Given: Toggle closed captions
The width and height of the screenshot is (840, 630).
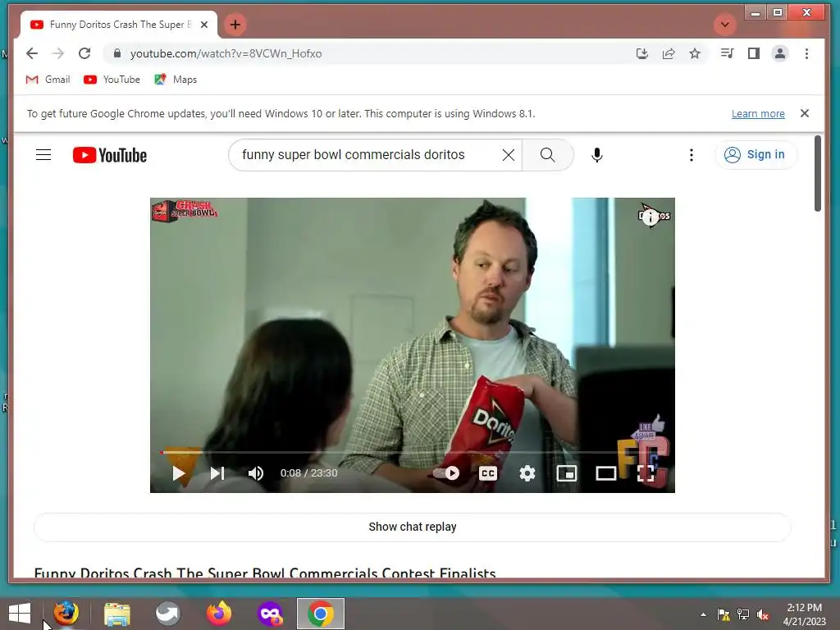Looking at the screenshot, I should (x=488, y=473).
